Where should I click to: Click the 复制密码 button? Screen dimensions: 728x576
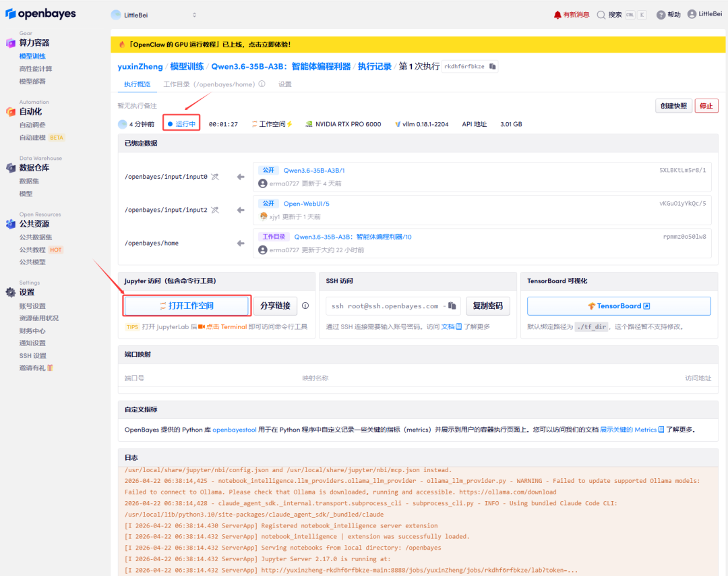click(x=488, y=306)
